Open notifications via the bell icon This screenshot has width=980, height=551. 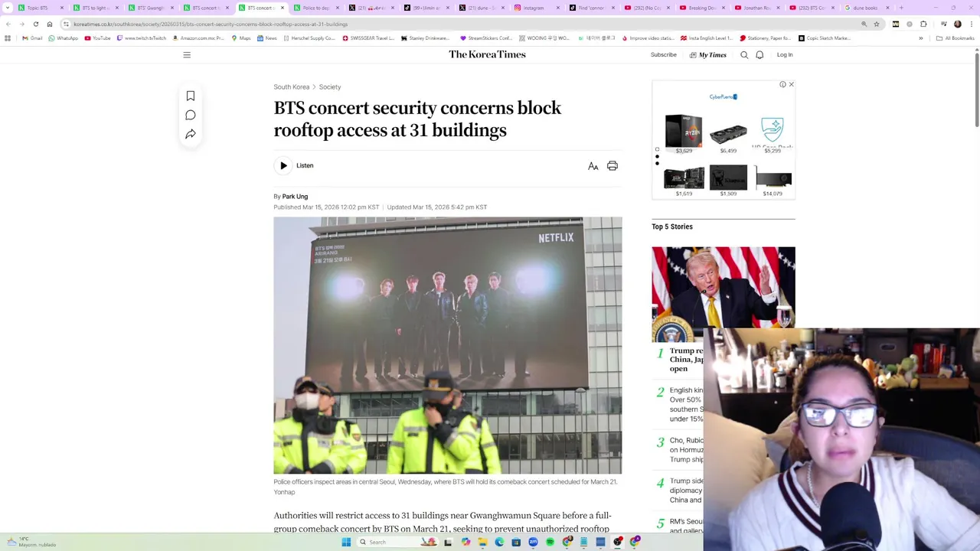(x=759, y=55)
